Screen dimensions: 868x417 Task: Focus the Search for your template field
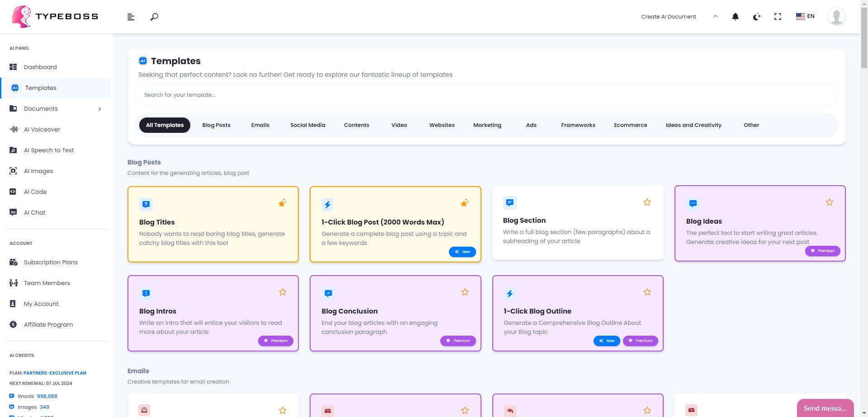(x=486, y=95)
